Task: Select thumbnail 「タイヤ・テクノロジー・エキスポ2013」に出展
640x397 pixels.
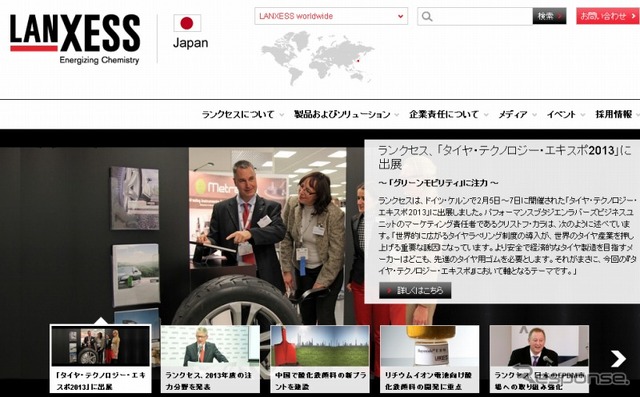Action: (100, 359)
